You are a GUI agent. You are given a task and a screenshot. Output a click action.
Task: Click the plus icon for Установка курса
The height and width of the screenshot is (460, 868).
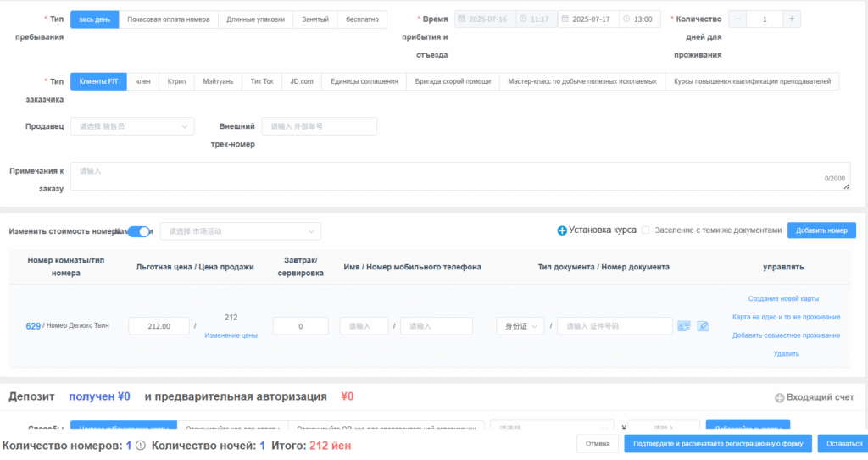click(x=562, y=230)
